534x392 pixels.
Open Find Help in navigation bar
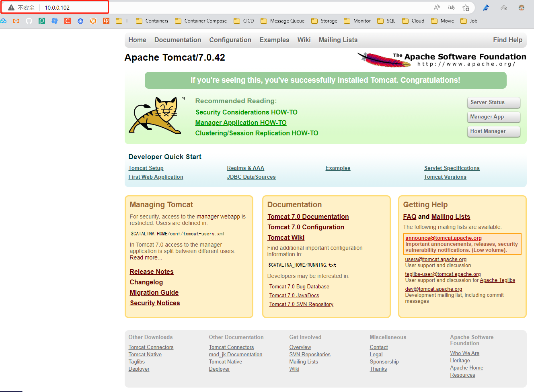pos(508,40)
